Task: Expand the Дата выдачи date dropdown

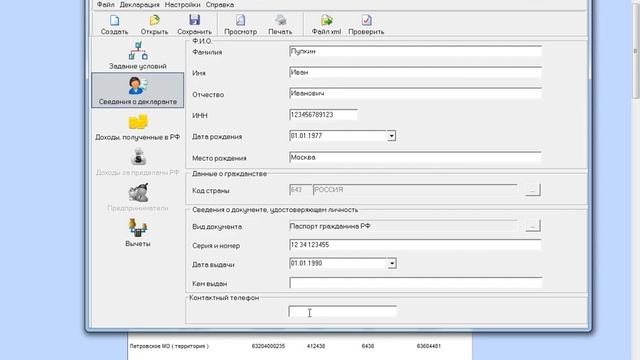Action: pos(391,264)
